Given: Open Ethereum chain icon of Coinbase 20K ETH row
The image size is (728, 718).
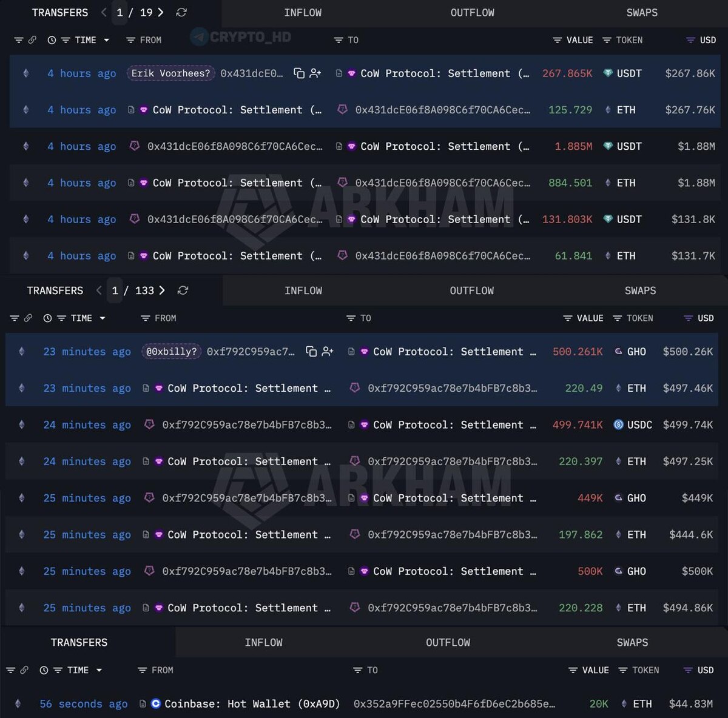Looking at the screenshot, I should tap(18, 704).
